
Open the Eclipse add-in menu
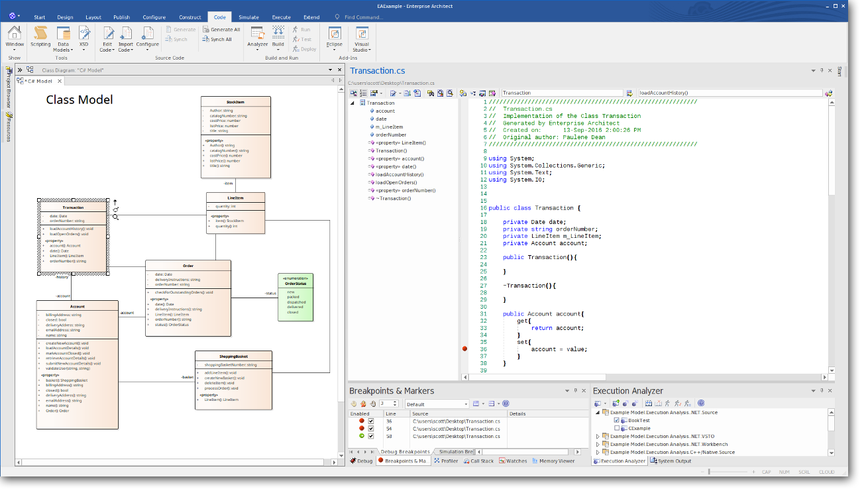coord(335,39)
